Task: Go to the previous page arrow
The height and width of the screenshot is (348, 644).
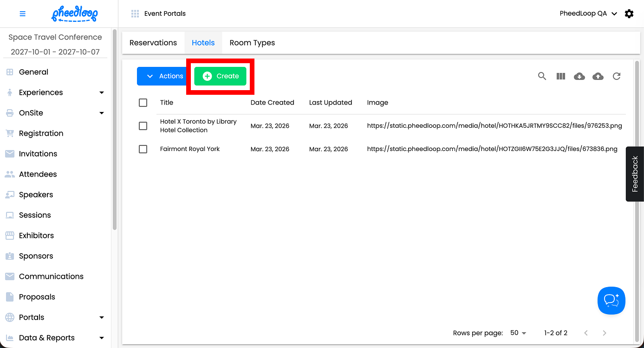Action: [586, 333]
